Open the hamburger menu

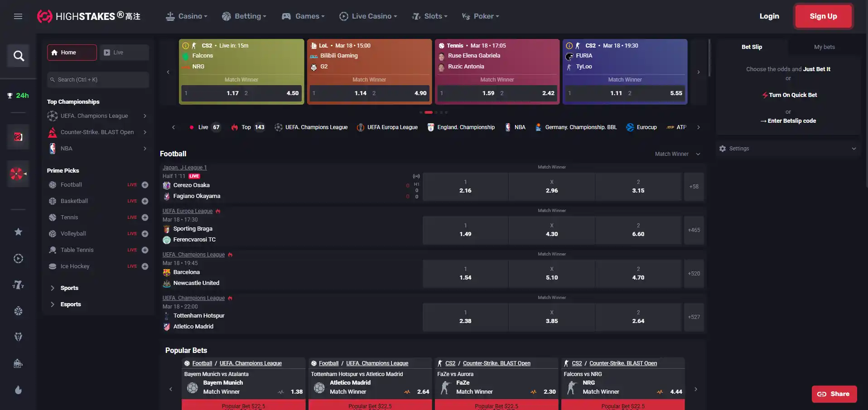[18, 16]
